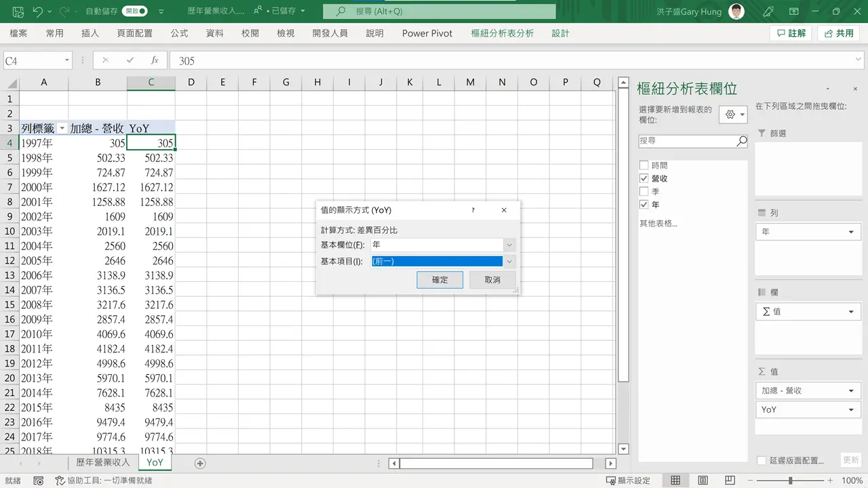This screenshot has height=488, width=868.
Task: Check the 時間 field checkbox
Action: pos(644,165)
